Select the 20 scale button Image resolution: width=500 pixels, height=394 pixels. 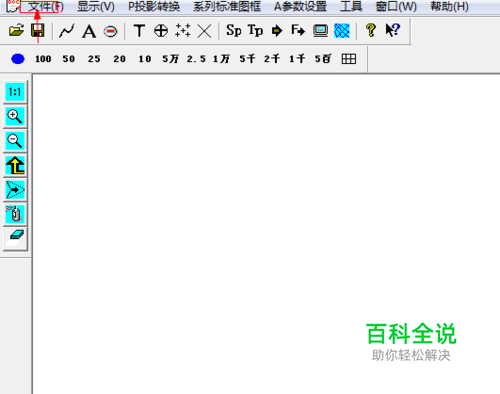(119, 59)
